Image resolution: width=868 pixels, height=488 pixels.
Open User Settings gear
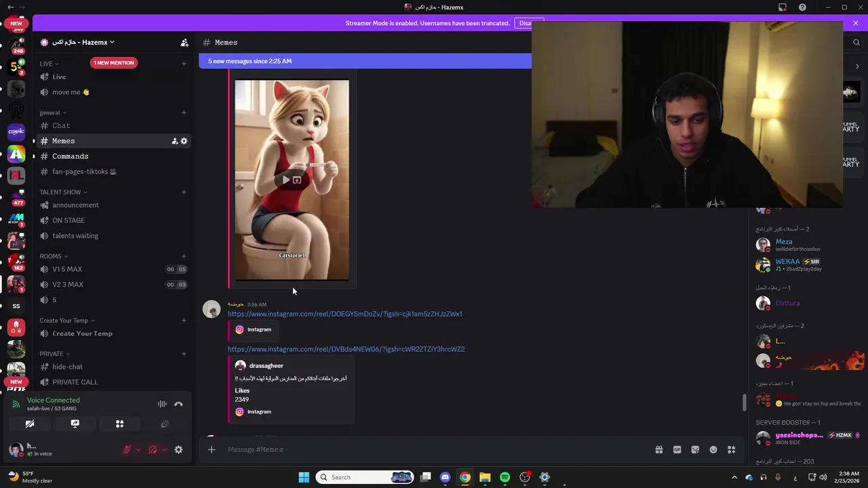tap(178, 449)
